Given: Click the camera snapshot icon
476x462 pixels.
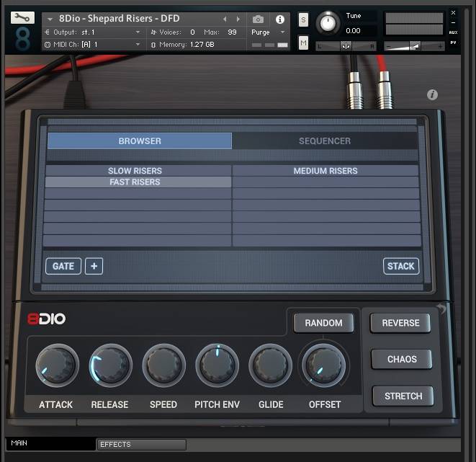Looking at the screenshot, I should [x=258, y=19].
